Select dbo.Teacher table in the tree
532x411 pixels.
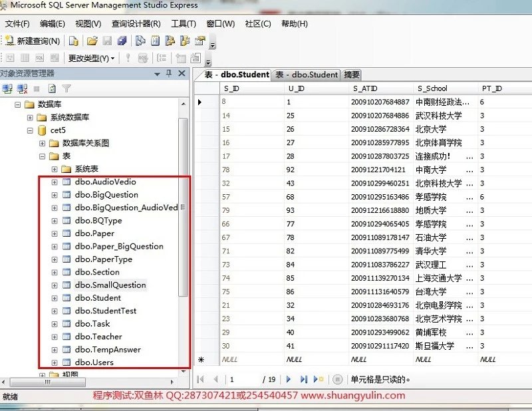[98, 337]
